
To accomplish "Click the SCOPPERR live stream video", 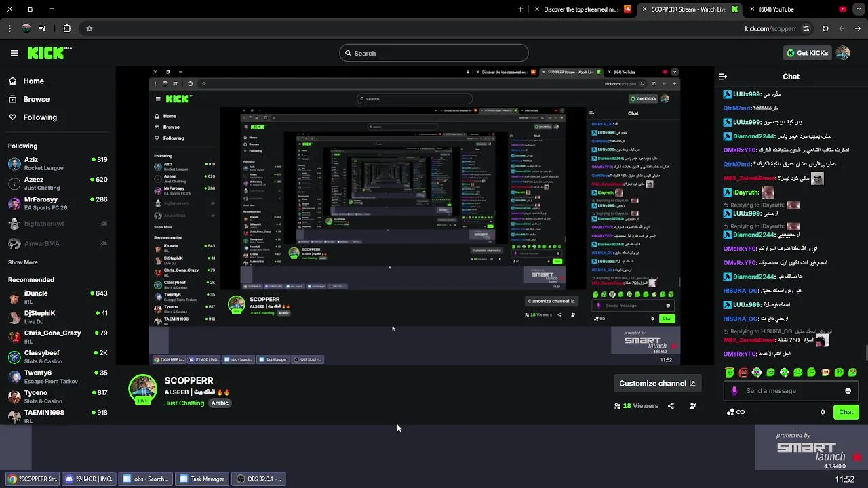I will 414,216.
